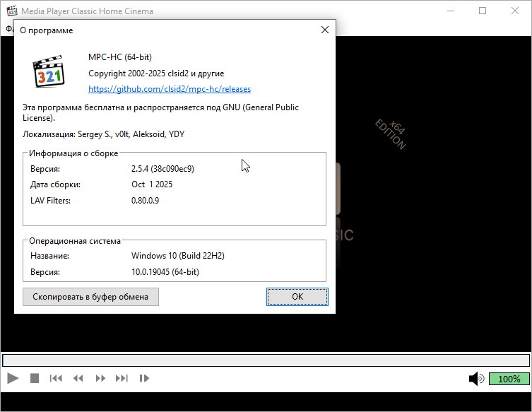532x412 pixels.
Task: Click the empty seek bar
Action: [266, 360]
